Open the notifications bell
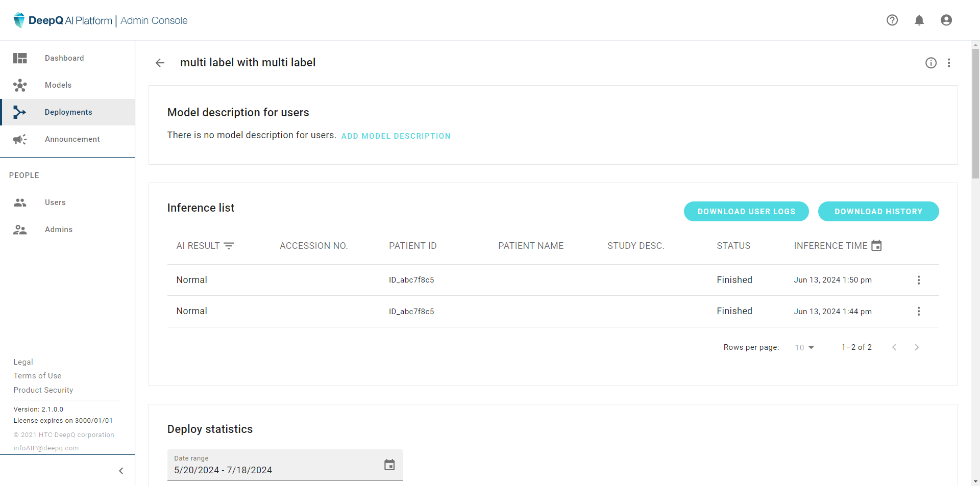Image resolution: width=980 pixels, height=486 pixels. pyautogui.click(x=919, y=20)
